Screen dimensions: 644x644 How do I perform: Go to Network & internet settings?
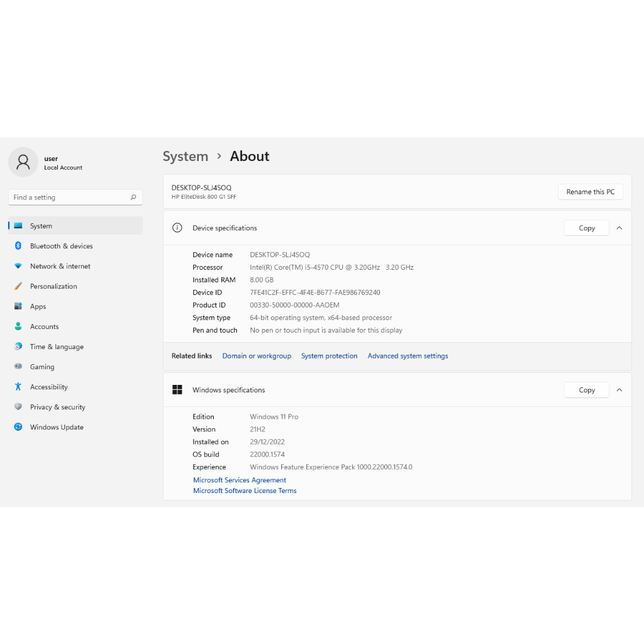pyautogui.click(x=75, y=266)
